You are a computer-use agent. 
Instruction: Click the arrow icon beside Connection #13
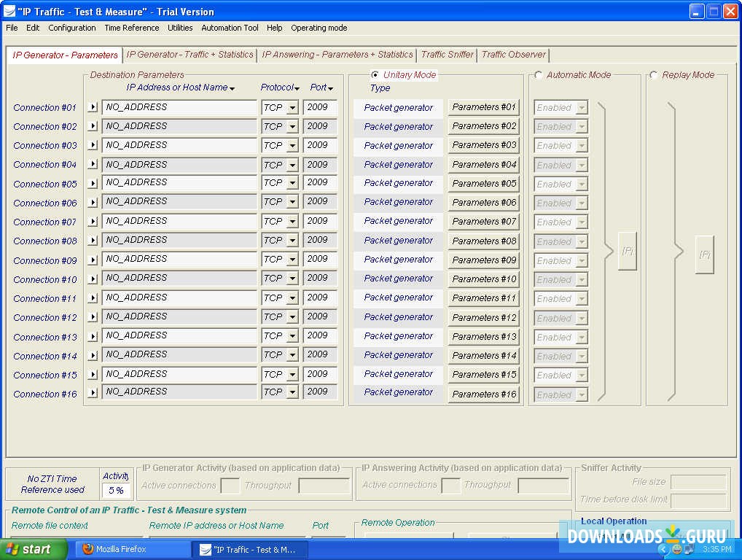[x=93, y=337]
